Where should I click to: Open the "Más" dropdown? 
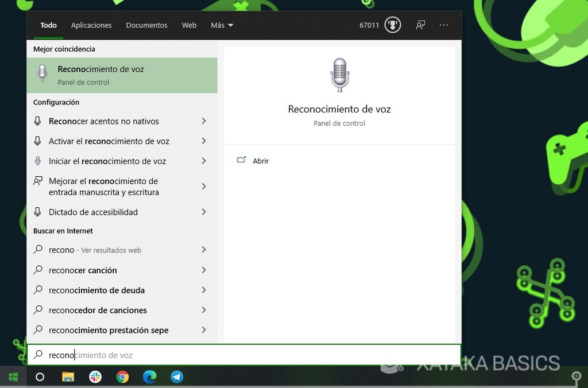pyautogui.click(x=222, y=25)
